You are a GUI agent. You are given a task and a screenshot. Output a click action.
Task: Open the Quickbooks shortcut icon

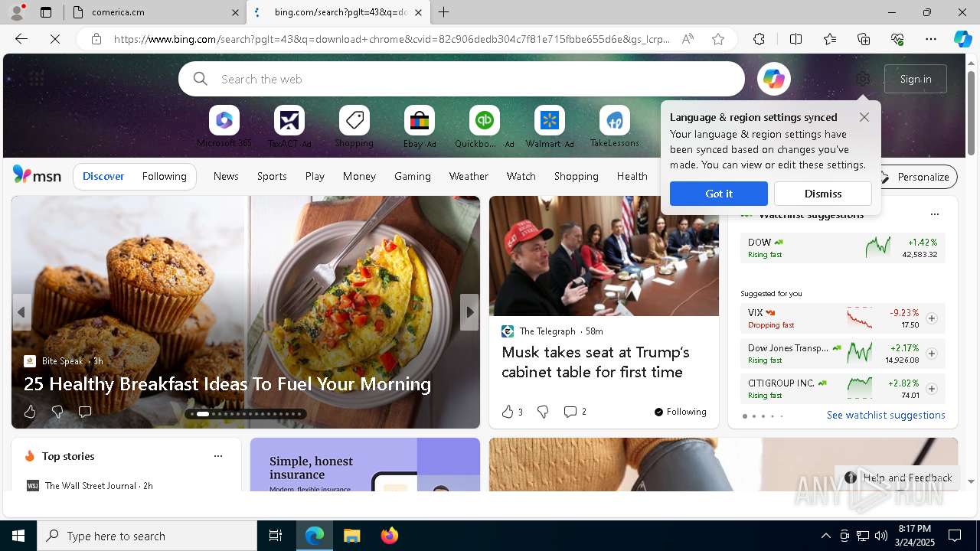[484, 120]
